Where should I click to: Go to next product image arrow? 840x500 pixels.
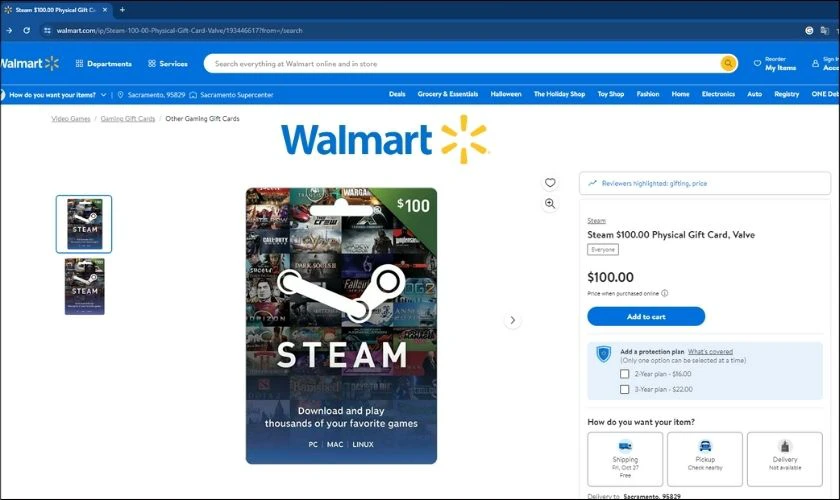(x=513, y=320)
